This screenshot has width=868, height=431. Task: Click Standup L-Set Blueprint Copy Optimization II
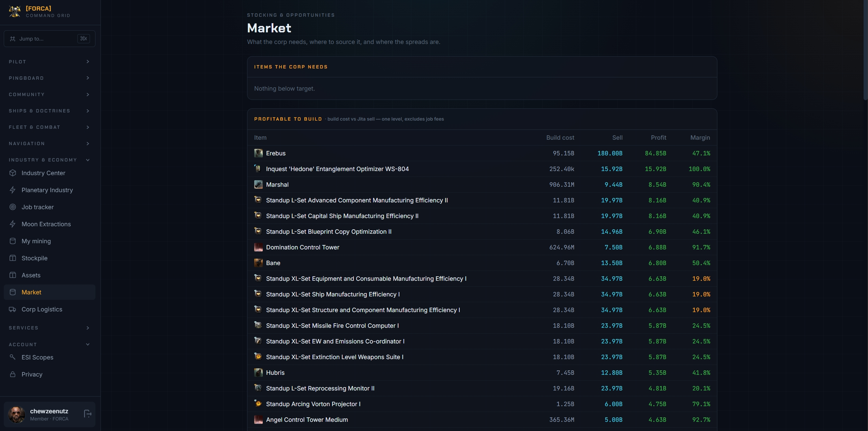329,232
